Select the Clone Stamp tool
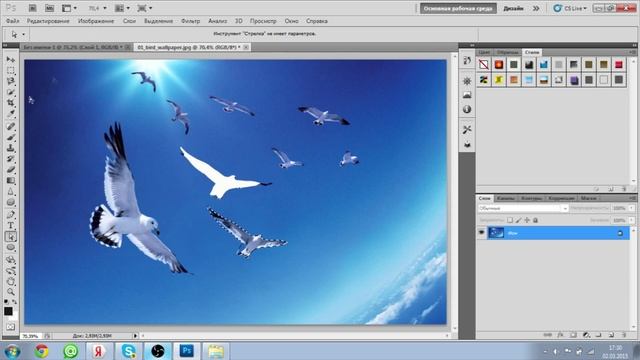The image size is (640, 360). tap(11, 148)
